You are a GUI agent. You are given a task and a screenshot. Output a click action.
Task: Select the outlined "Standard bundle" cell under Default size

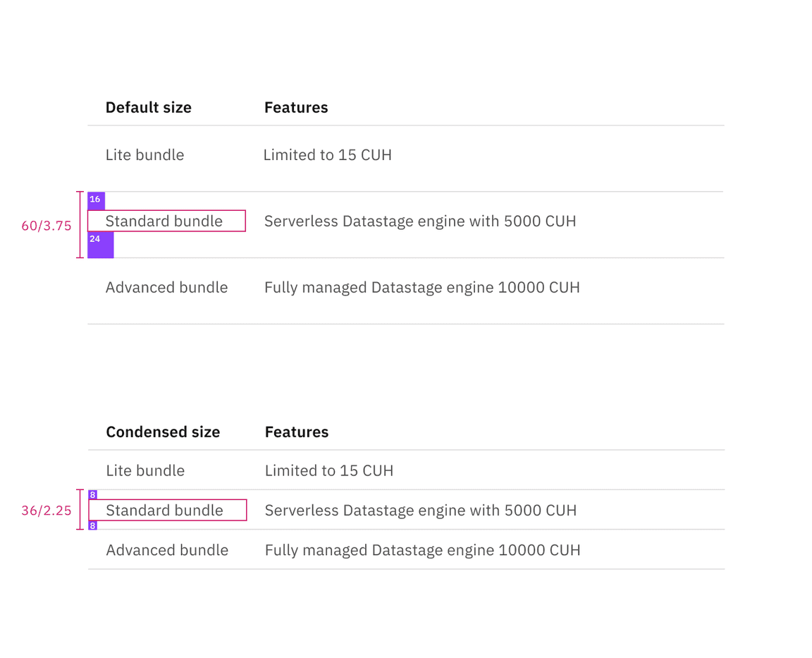166,221
